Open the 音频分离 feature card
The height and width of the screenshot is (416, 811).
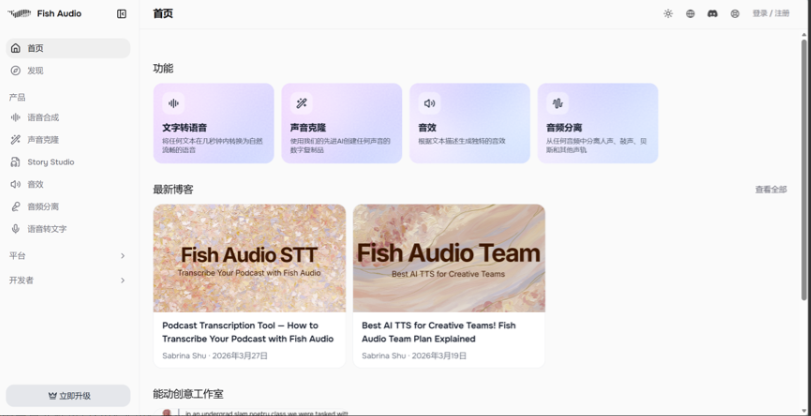pos(598,123)
